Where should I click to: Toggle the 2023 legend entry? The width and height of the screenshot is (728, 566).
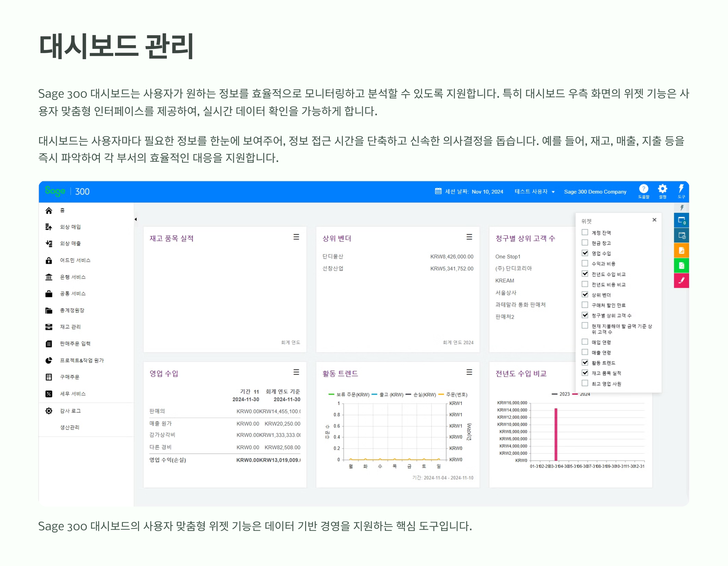(x=560, y=394)
